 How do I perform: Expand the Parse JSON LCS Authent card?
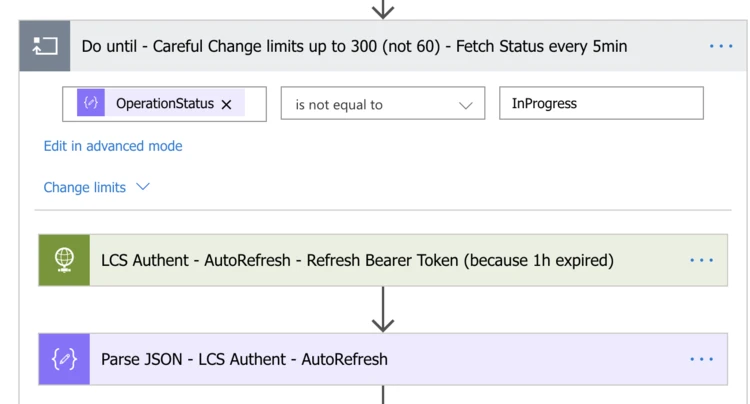click(244, 359)
